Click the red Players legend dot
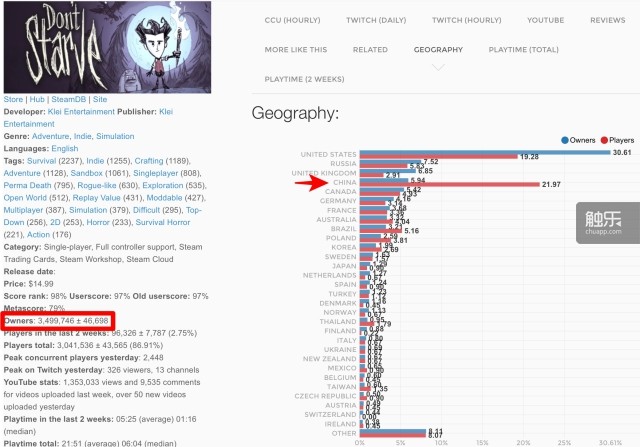The height and width of the screenshot is (447, 640). [x=604, y=141]
